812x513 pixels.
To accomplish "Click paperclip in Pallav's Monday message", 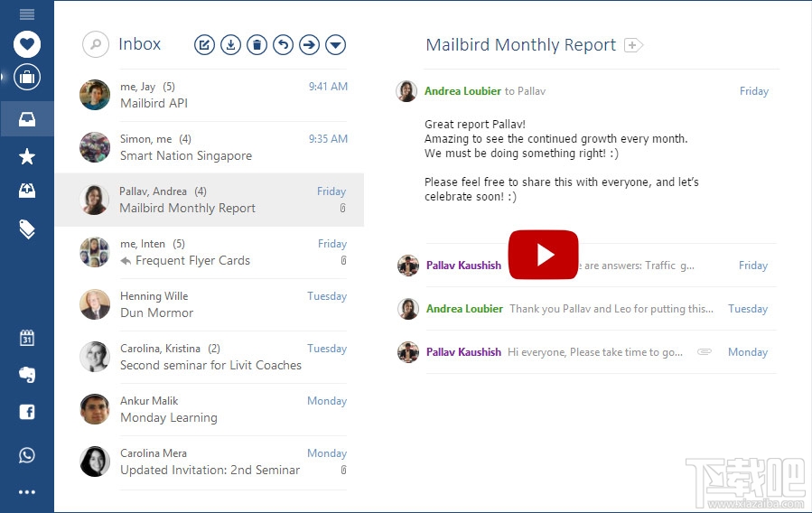I will click(705, 352).
